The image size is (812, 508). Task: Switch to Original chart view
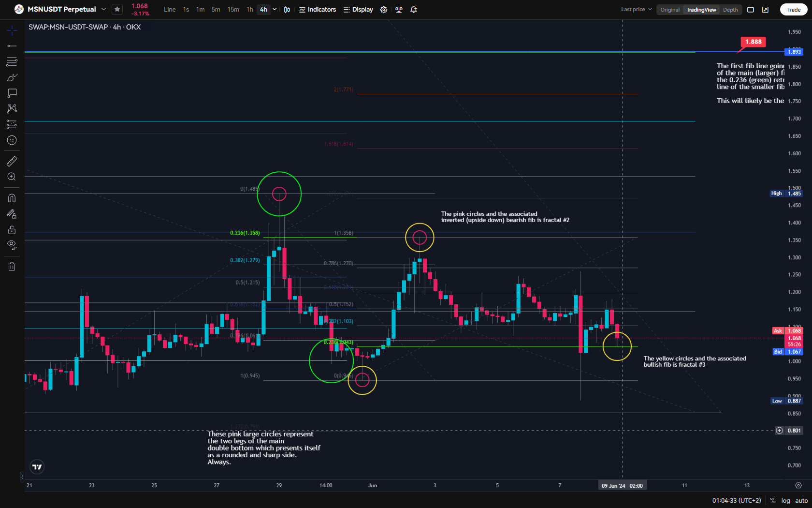click(x=670, y=10)
